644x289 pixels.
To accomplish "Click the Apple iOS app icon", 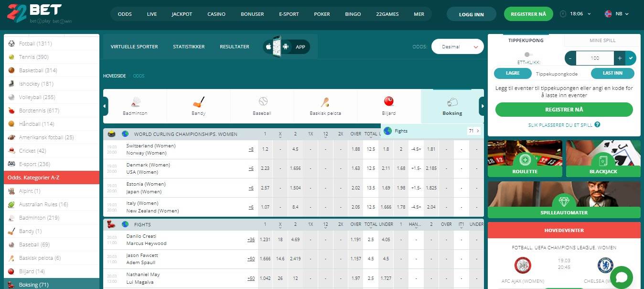I will [268, 47].
